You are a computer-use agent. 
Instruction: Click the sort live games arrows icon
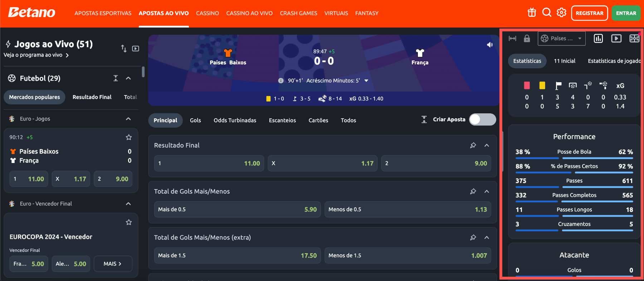pos(124,48)
